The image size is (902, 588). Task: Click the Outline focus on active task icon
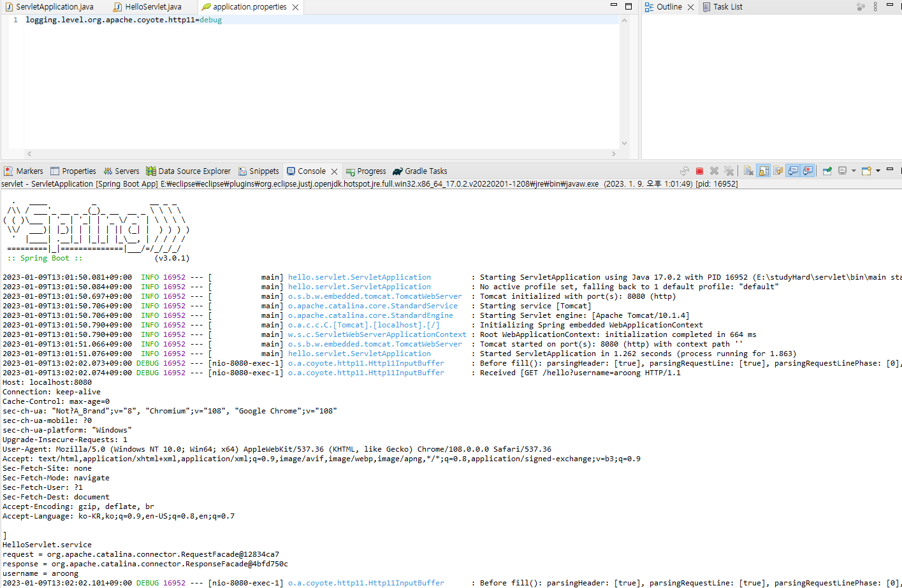click(x=861, y=6)
